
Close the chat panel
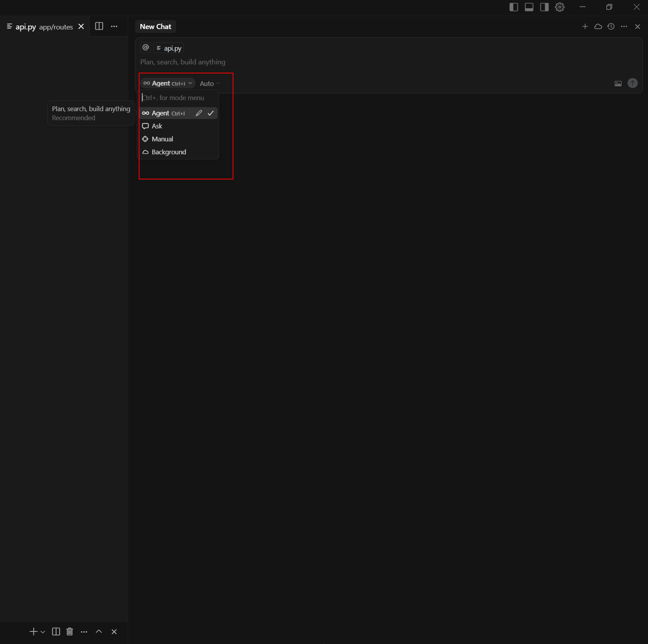pyautogui.click(x=637, y=26)
